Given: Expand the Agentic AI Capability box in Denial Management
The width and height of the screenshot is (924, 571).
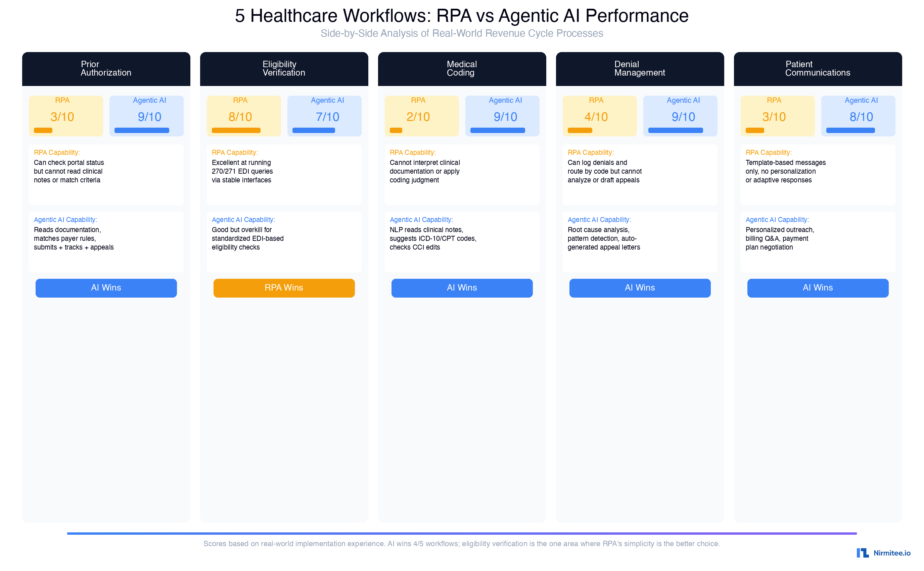Looking at the screenshot, I should tap(639, 242).
